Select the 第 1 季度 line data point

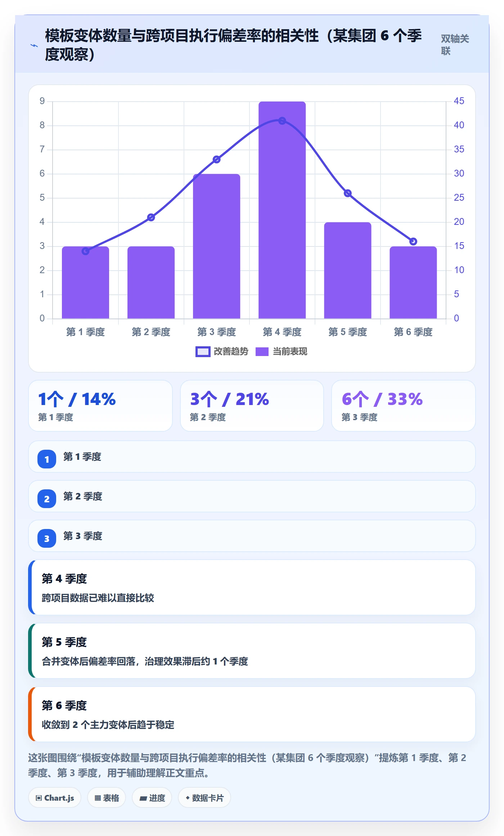(85, 251)
